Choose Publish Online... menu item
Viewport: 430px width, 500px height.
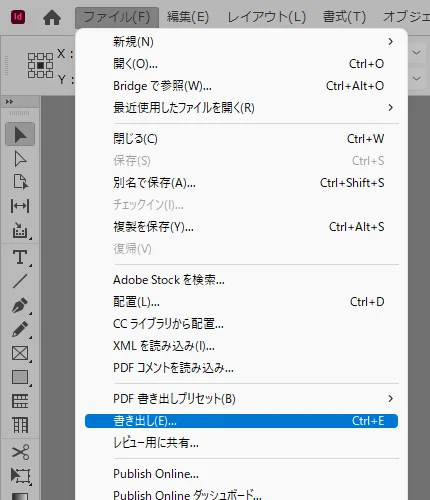[x=241, y=474]
